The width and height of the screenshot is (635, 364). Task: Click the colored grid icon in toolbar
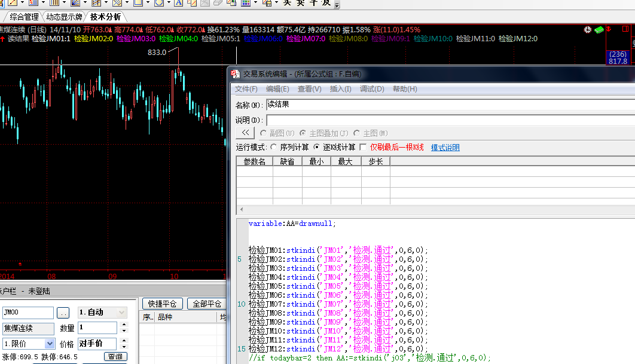pyautogui.click(x=246, y=3)
